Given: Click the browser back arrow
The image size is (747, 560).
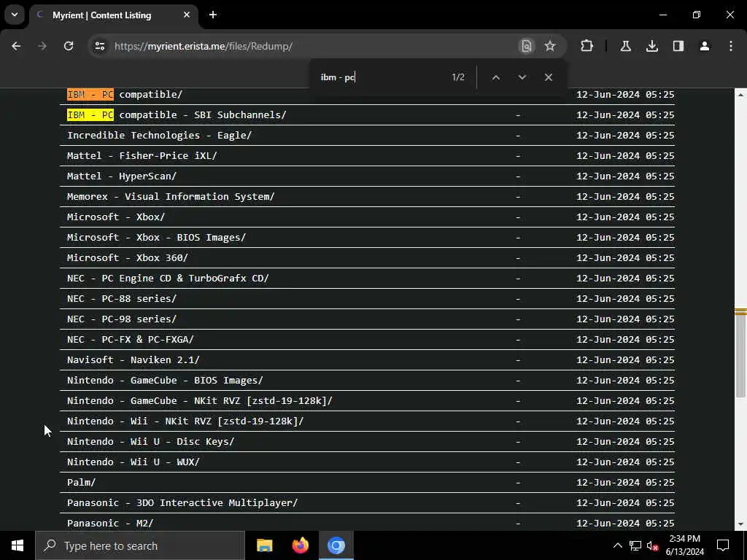Looking at the screenshot, I should click(x=16, y=46).
